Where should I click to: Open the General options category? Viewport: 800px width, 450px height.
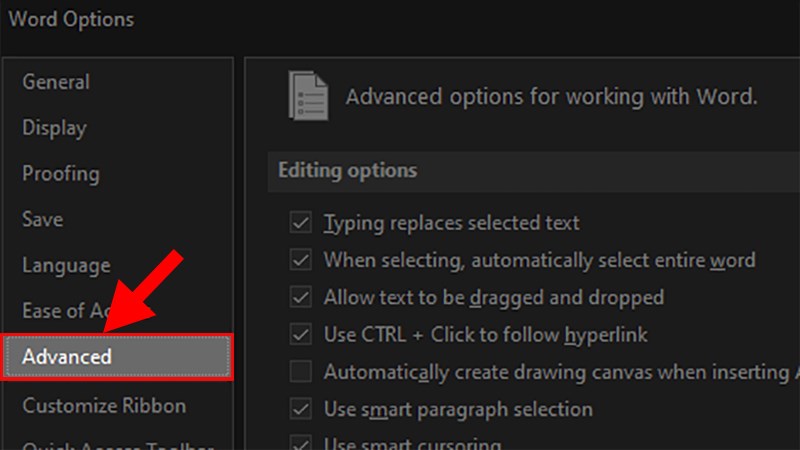pyautogui.click(x=56, y=82)
